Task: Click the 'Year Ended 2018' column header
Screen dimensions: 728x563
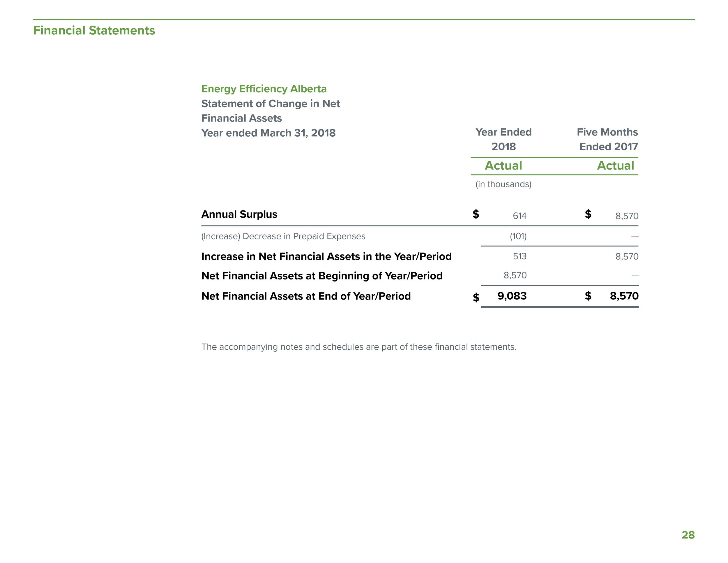Action: [503, 139]
